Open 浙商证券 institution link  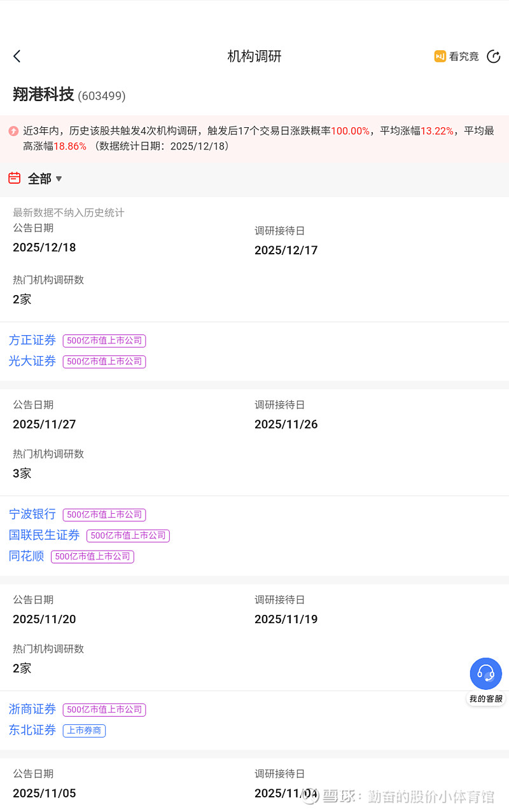32,709
